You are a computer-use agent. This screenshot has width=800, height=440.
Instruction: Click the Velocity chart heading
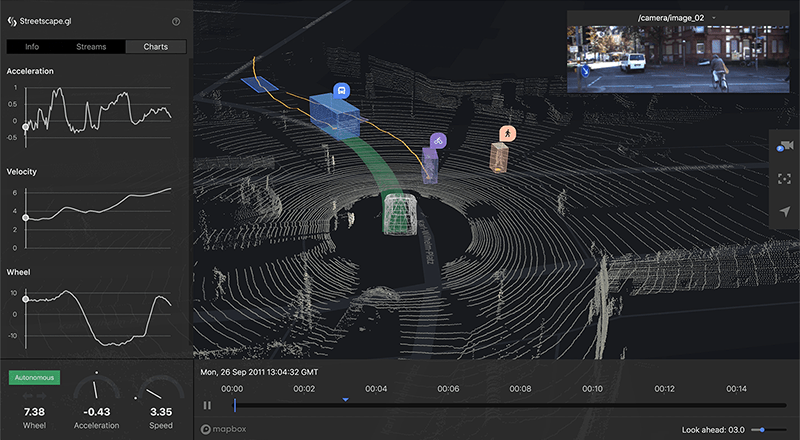(x=21, y=172)
